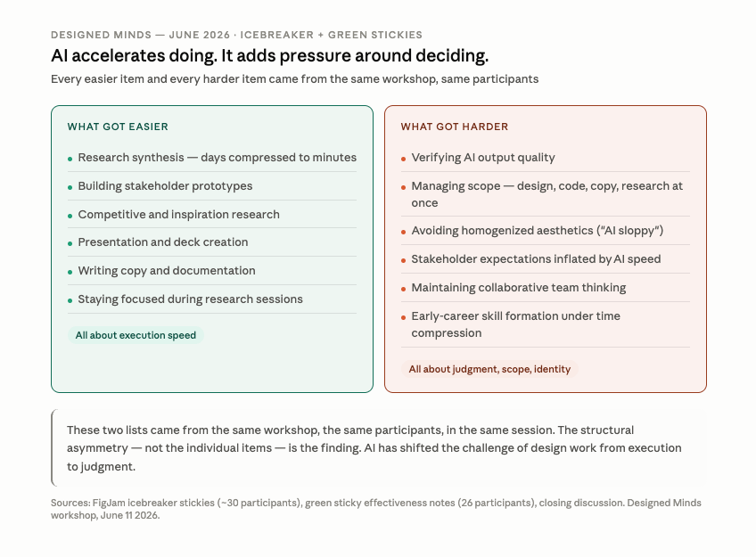Click the 'All about execution speed' pill
This screenshot has width=756, height=557.
136,335
